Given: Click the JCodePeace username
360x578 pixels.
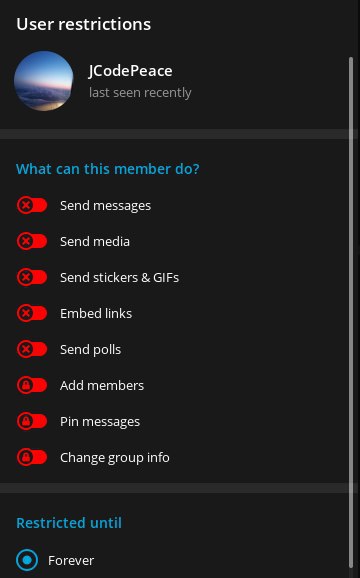Looking at the screenshot, I should click(x=130, y=71).
